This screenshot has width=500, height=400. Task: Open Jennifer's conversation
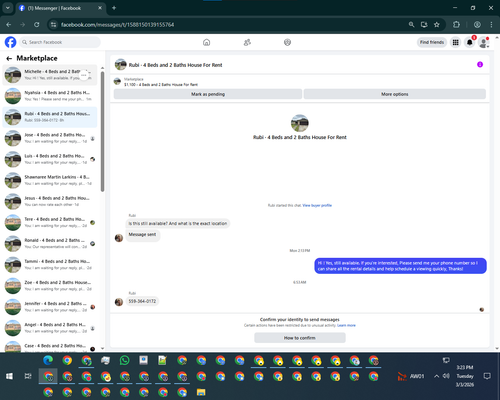coord(50,307)
